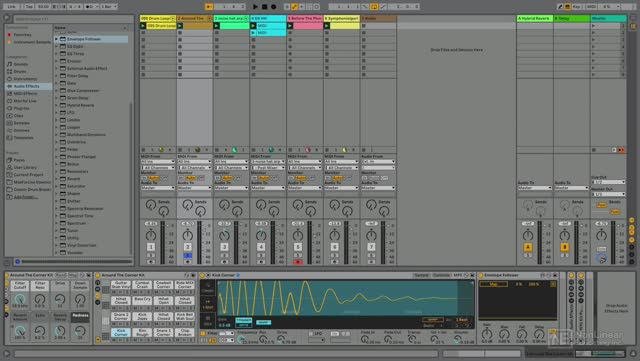This screenshot has height=361, width=640.
Task: Toggle Kick Corner device activator
Action: (x=202, y=275)
